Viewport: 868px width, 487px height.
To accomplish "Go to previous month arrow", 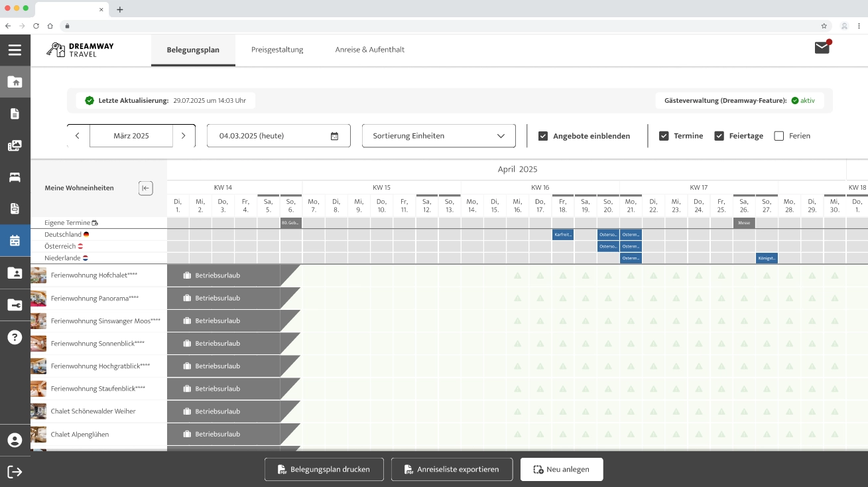I will coord(78,136).
